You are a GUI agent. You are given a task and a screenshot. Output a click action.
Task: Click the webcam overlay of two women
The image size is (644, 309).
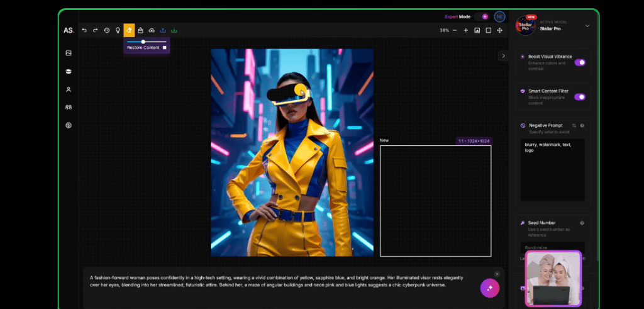pos(553,279)
